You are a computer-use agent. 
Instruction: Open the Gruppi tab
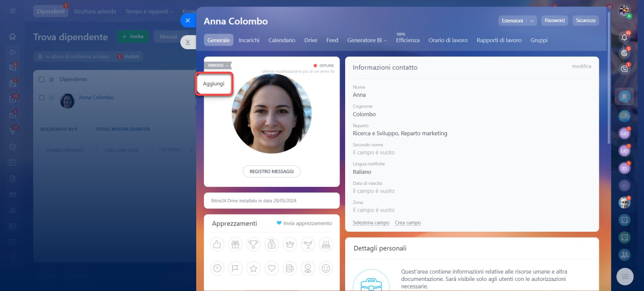539,40
